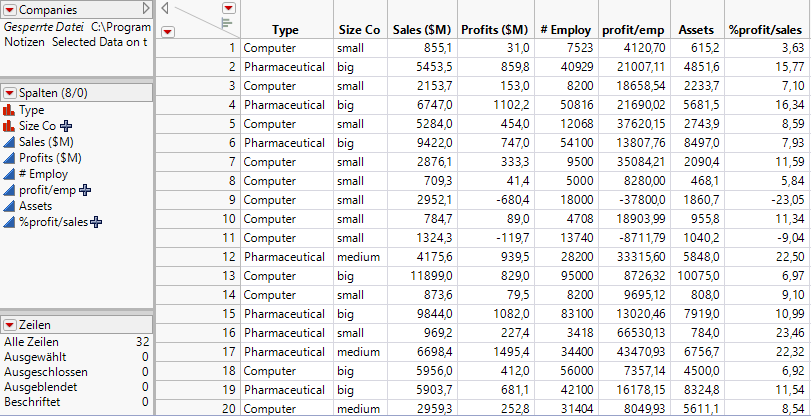
Task: Click the continuous icon next to Profits ($M)
Action: coord(9,158)
